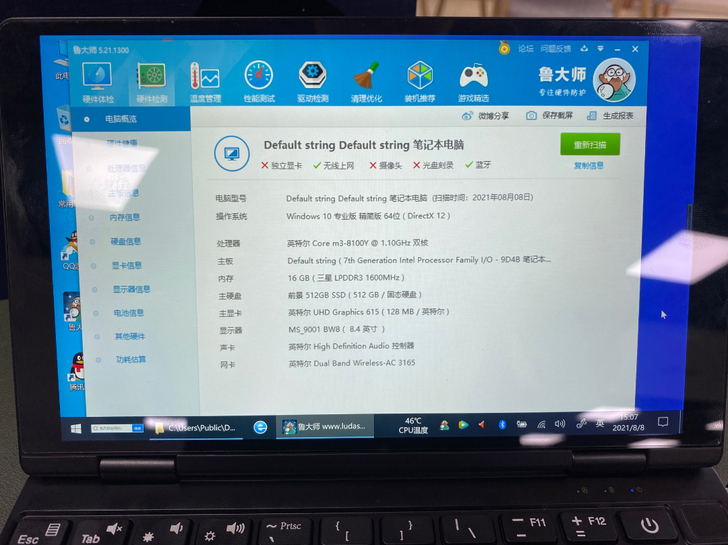Click the battery tray icon

coord(522,424)
